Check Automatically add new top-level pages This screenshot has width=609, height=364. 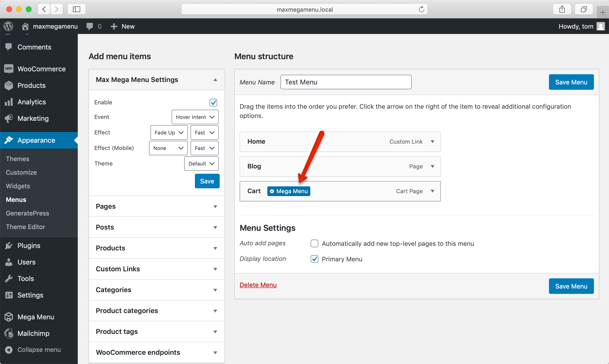(314, 244)
